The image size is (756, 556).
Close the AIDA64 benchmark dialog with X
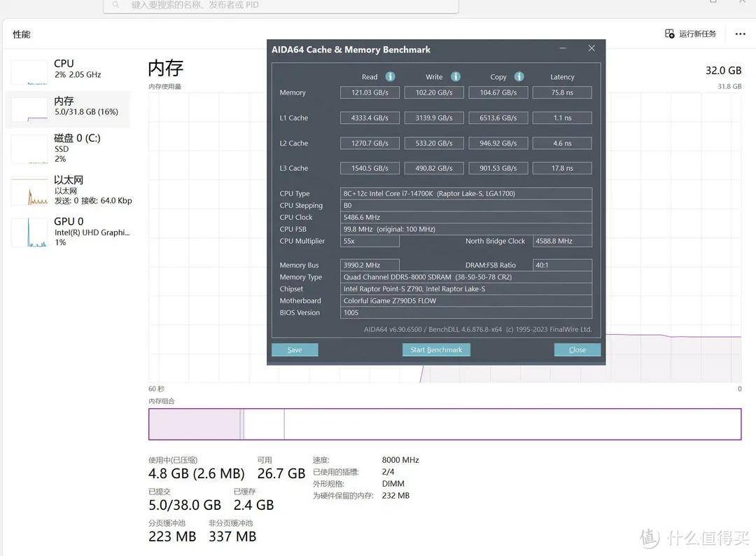591,48
